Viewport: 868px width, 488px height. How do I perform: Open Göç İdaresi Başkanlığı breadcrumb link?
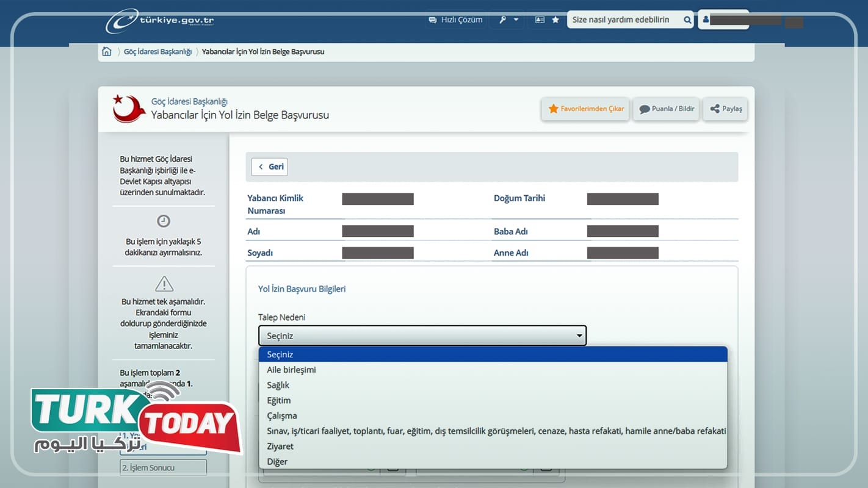click(x=157, y=52)
